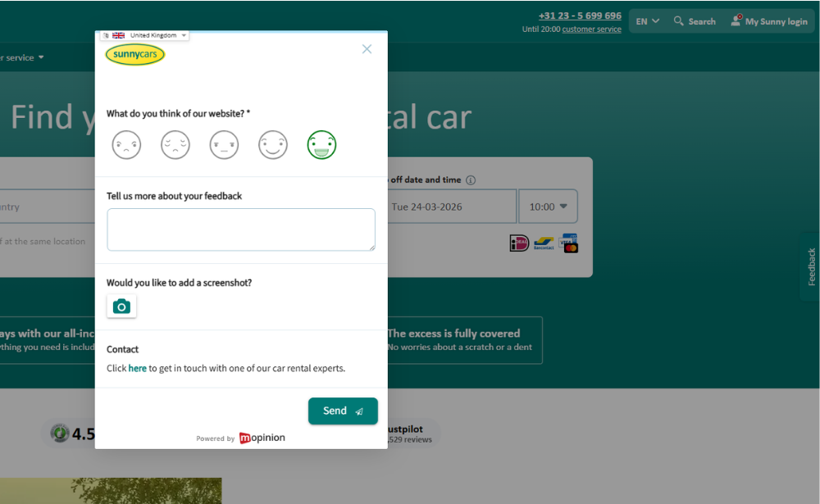Open the EN language dropdown
Screen dimensions: 820x504
pyautogui.click(x=647, y=20)
